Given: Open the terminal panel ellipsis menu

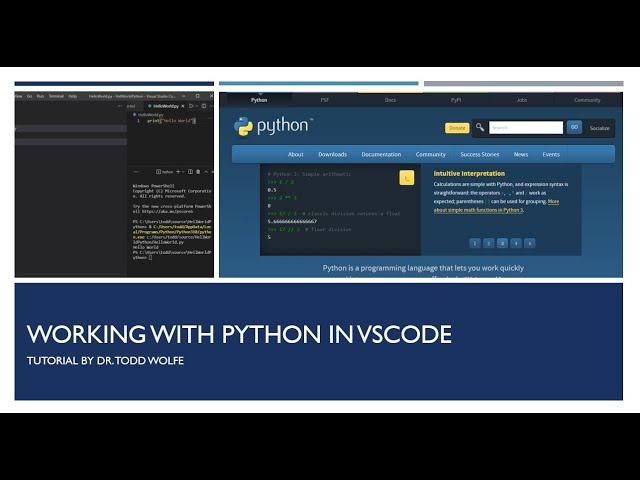Looking at the screenshot, I should [x=136, y=172].
